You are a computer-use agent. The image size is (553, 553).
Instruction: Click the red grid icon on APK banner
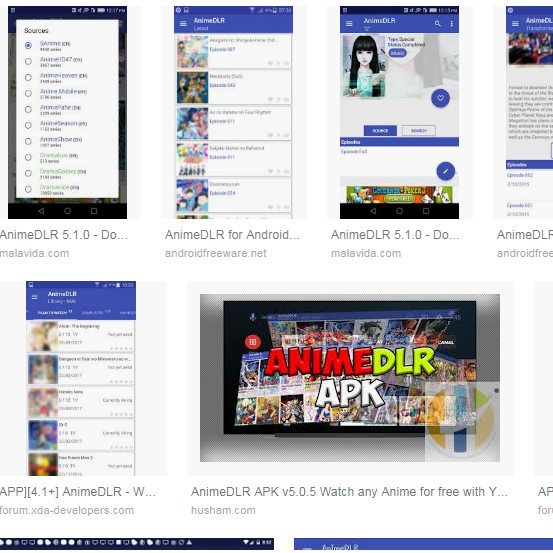click(253, 341)
